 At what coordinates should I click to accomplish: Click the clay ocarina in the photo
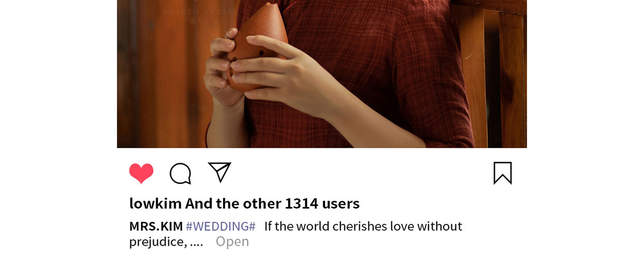(x=258, y=49)
